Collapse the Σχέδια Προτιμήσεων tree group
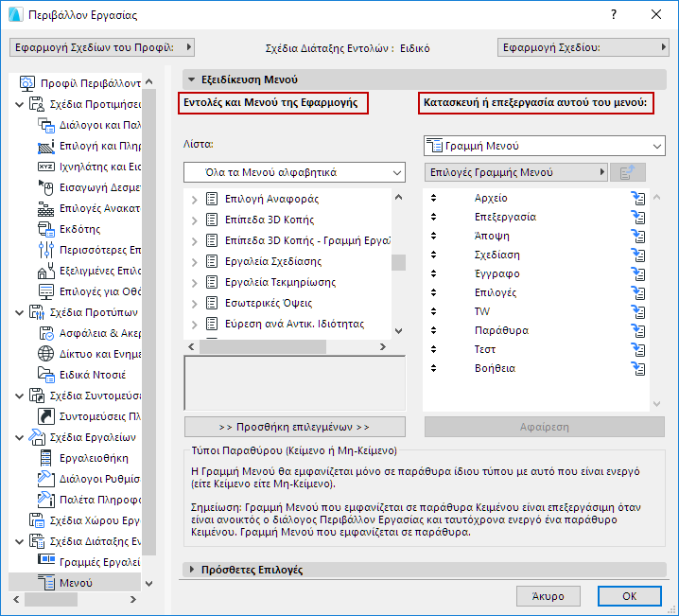679x616 pixels. (20, 104)
